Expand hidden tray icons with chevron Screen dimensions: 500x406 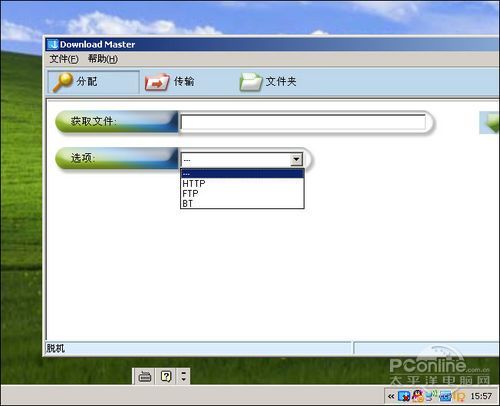391,396
